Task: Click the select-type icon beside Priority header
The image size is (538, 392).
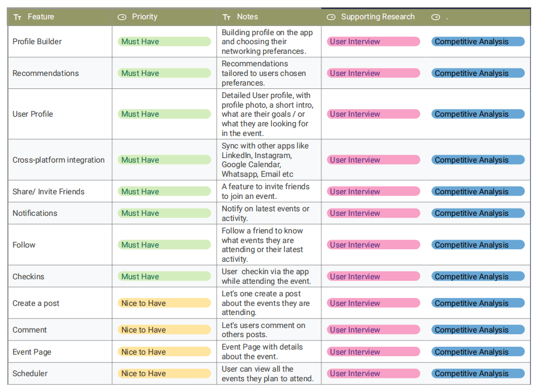Action: 122,17
